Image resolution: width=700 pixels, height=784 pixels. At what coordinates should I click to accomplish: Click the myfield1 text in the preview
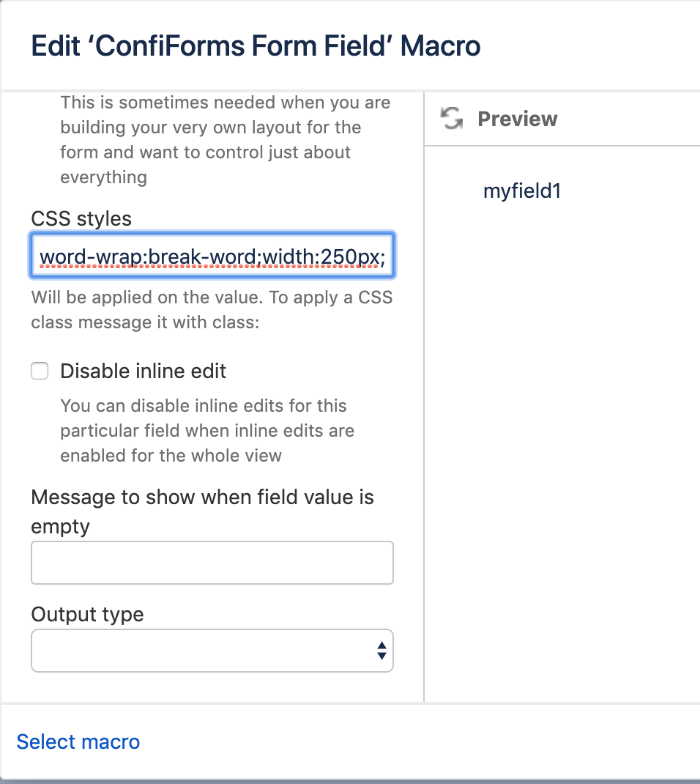click(522, 191)
